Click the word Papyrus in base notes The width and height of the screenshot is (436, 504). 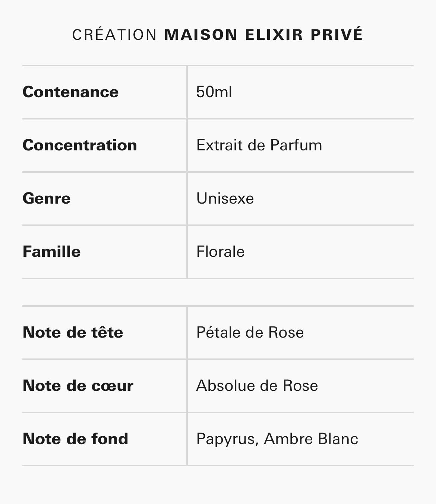click(226, 440)
